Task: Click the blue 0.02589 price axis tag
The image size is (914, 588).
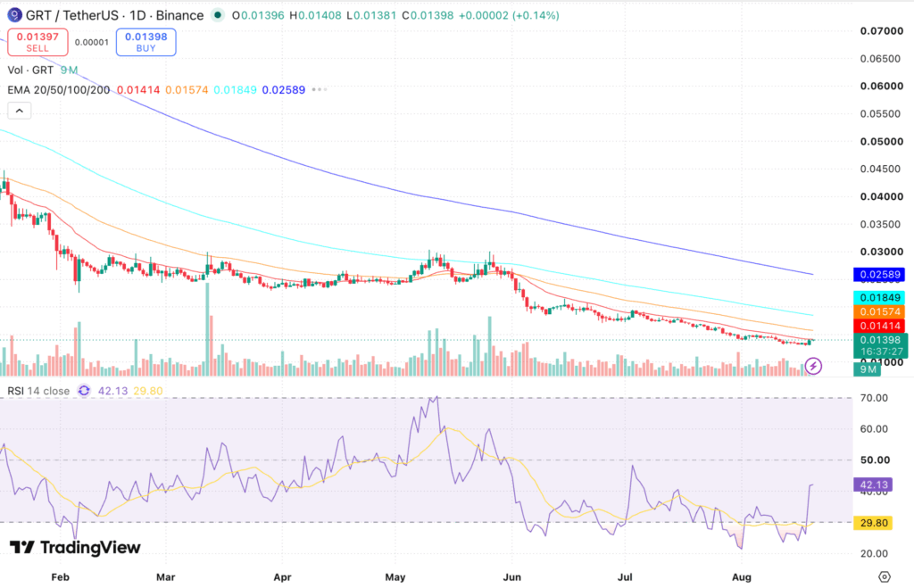Action: (x=879, y=275)
